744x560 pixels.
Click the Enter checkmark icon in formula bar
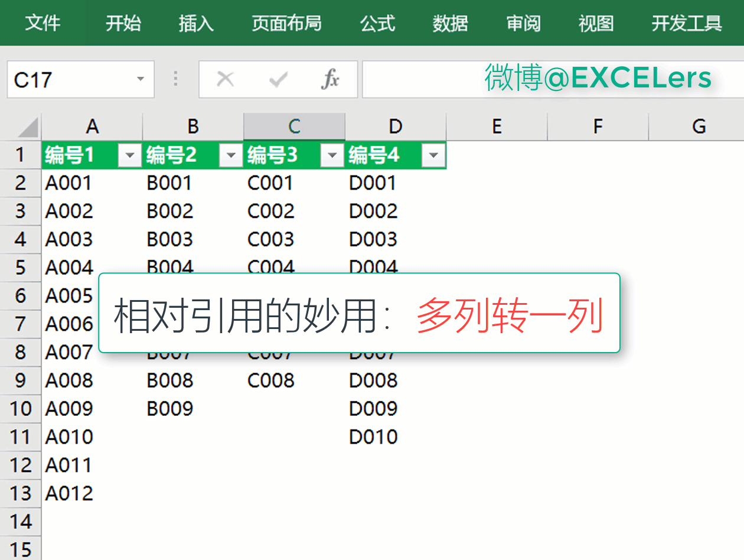click(x=278, y=79)
